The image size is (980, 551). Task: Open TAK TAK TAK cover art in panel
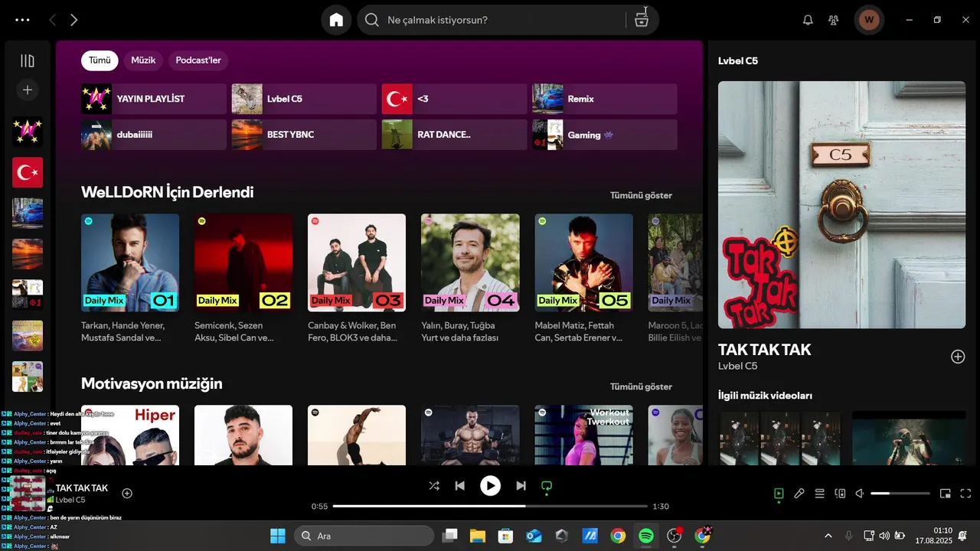tap(841, 204)
